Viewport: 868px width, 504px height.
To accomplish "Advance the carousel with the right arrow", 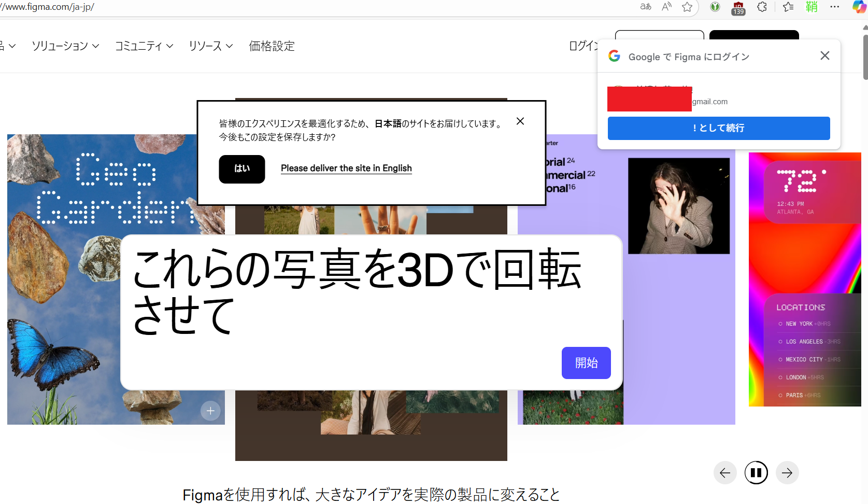I will pos(787,472).
